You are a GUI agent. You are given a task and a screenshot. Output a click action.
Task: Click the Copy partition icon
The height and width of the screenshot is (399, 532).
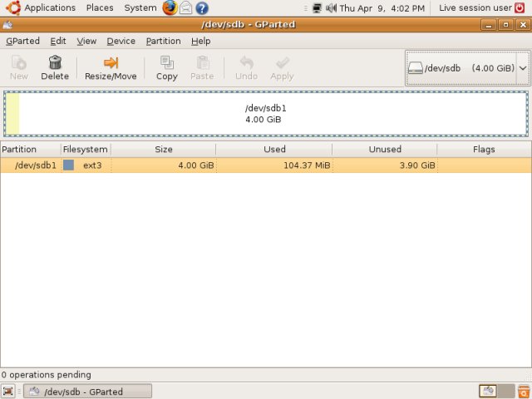coord(166,62)
